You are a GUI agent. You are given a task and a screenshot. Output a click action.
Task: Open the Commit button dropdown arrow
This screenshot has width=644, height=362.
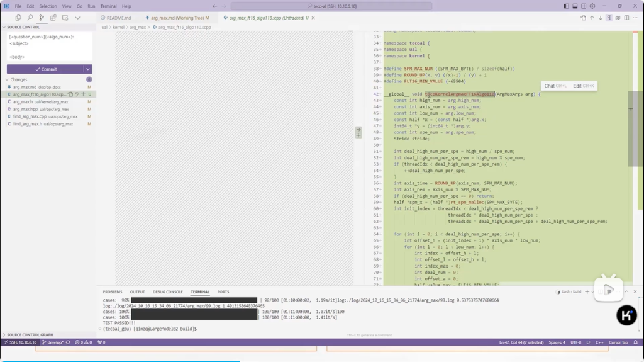(88, 69)
